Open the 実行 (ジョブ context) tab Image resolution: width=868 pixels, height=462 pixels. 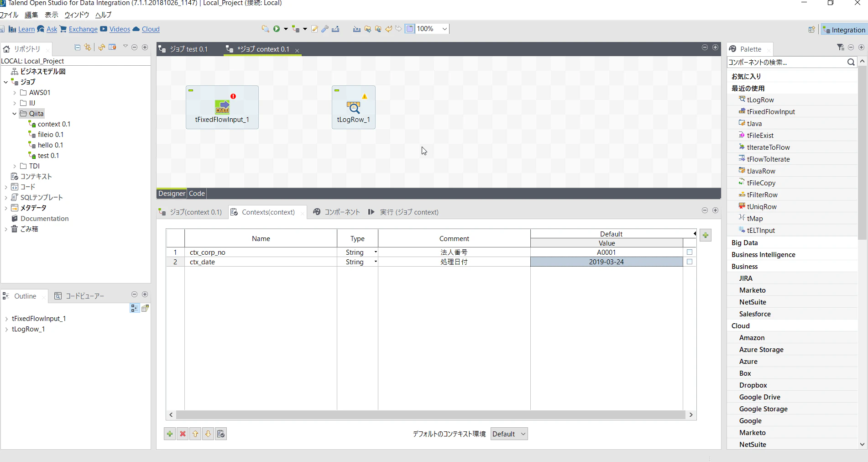coord(403,212)
